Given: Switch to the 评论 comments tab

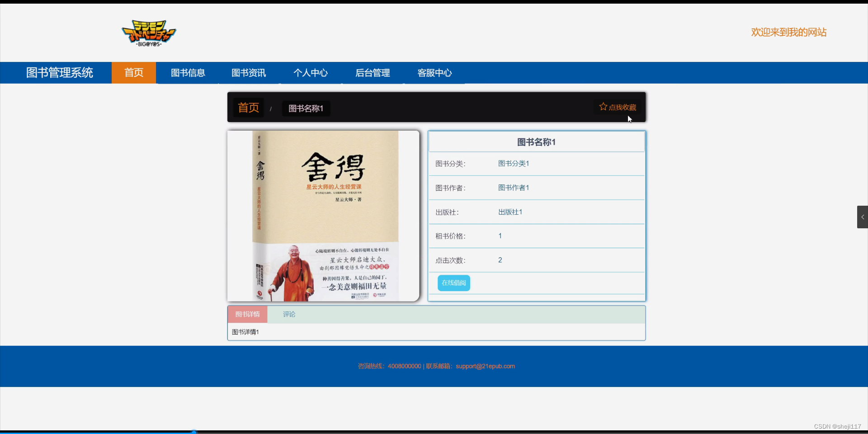Looking at the screenshot, I should point(288,314).
